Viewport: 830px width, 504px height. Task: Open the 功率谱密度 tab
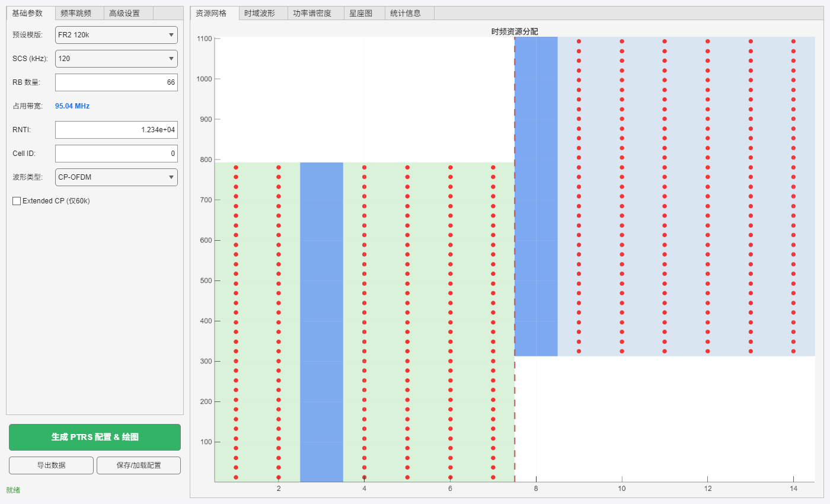[x=312, y=13]
